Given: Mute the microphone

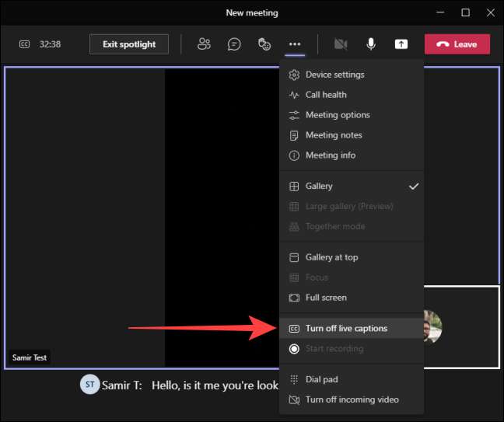Looking at the screenshot, I should (x=371, y=44).
